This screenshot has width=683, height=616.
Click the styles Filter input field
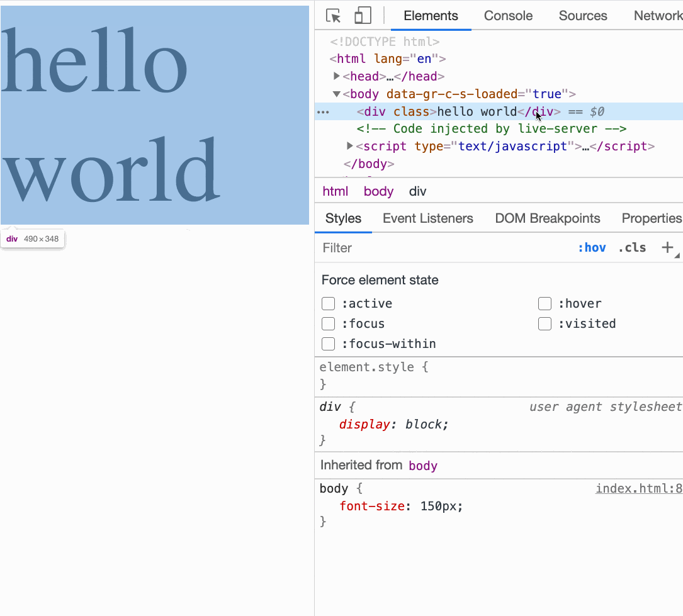(441, 248)
